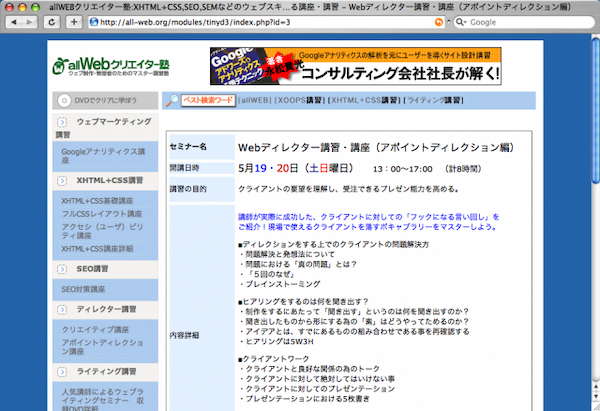Viewport: 600px width, 411px height.
Task: Click the globe favicon in the address bar
Action: 94,22
